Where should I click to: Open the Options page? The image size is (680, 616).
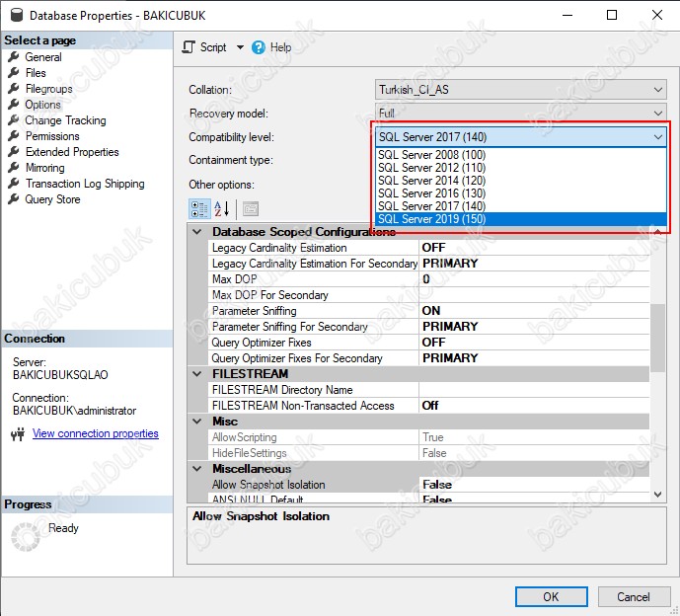pyautogui.click(x=42, y=105)
